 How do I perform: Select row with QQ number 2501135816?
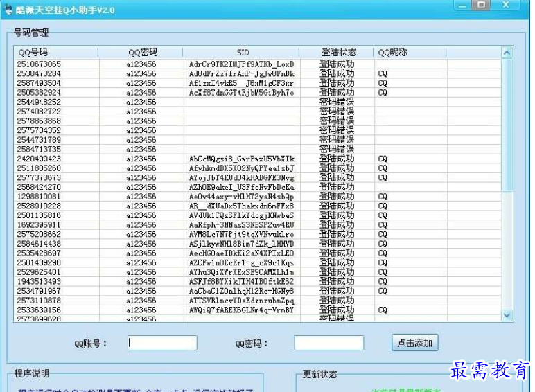258,215
